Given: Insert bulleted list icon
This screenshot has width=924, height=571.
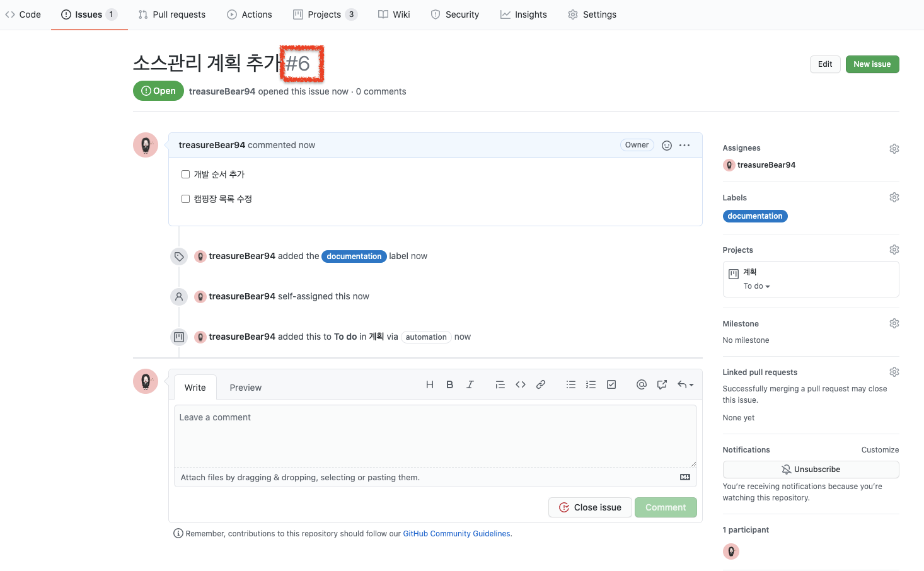Looking at the screenshot, I should pos(571,384).
